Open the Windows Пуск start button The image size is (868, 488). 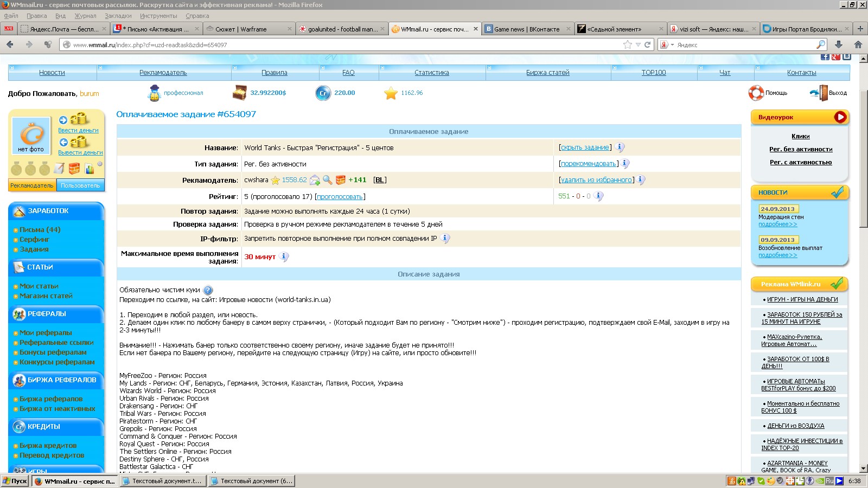[15, 481]
